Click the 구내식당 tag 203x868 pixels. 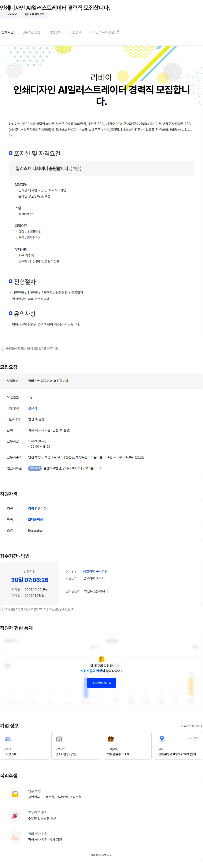tap(10, 14)
